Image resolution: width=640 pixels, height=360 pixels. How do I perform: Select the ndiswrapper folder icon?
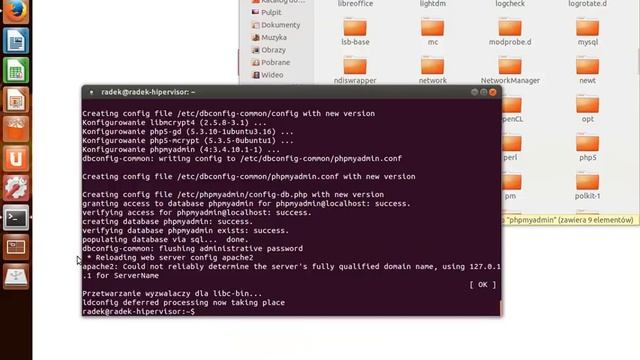[x=355, y=66]
